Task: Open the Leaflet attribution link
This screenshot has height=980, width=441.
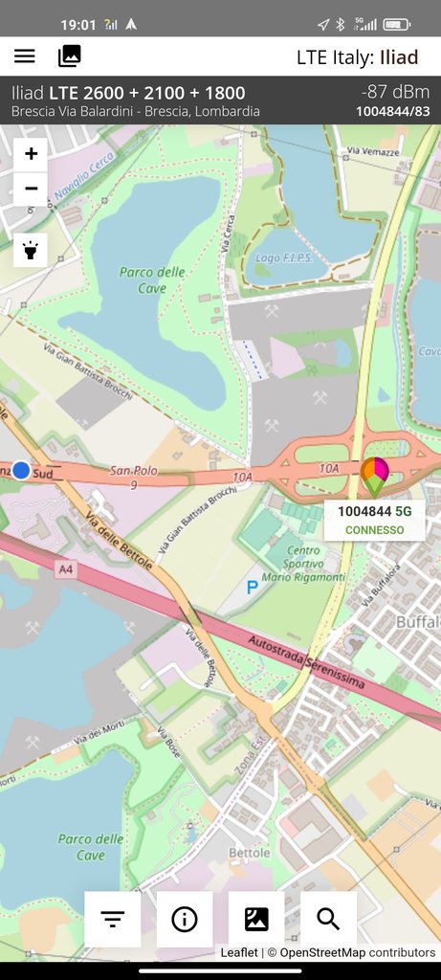Action: tap(238, 952)
